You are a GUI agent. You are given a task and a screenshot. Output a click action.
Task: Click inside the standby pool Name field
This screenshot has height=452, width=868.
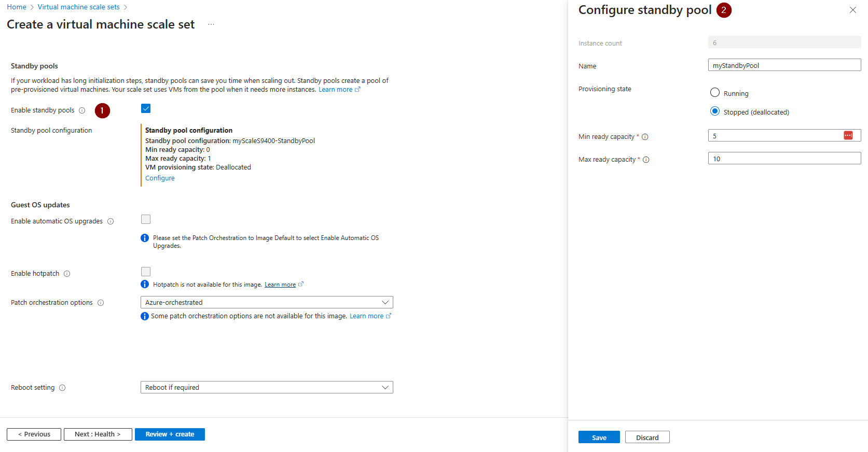coord(783,65)
